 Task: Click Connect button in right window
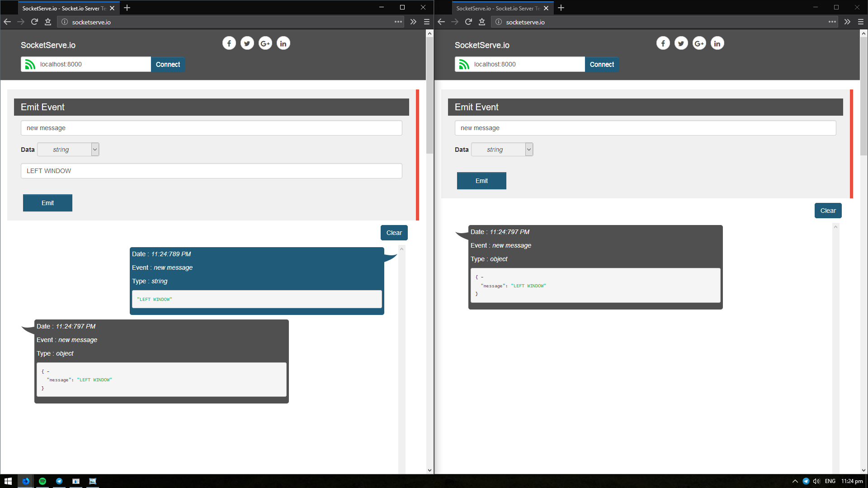(602, 64)
